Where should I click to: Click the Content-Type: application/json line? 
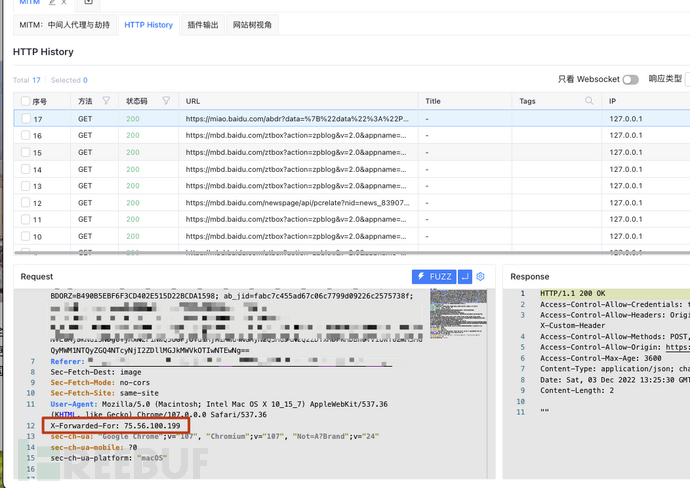pos(615,369)
